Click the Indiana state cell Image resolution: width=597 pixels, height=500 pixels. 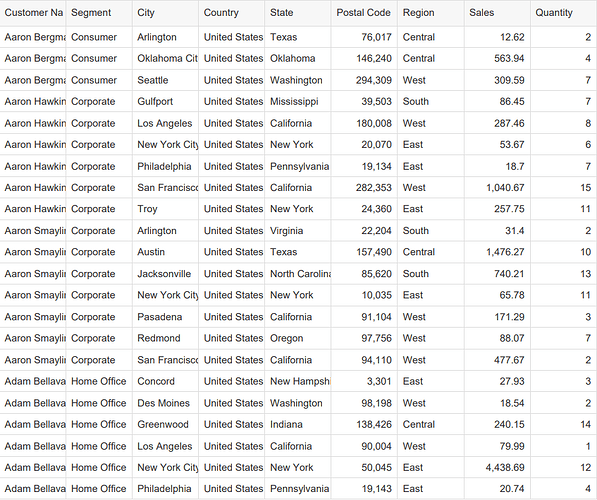click(298, 424)
